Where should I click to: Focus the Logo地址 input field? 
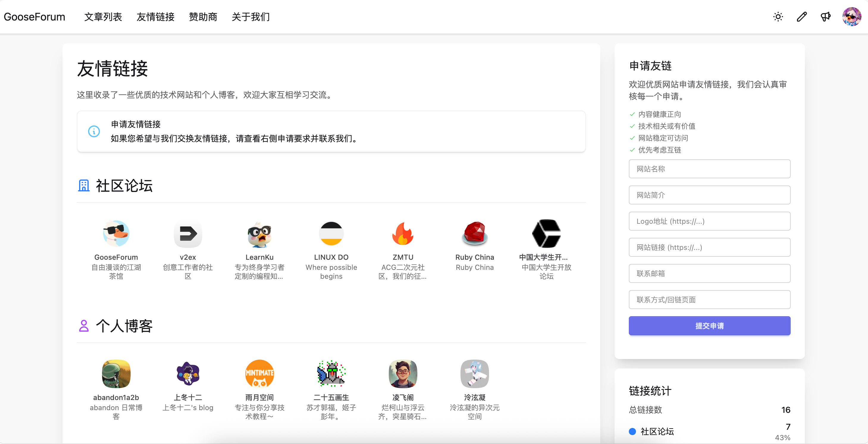point(709,221)
